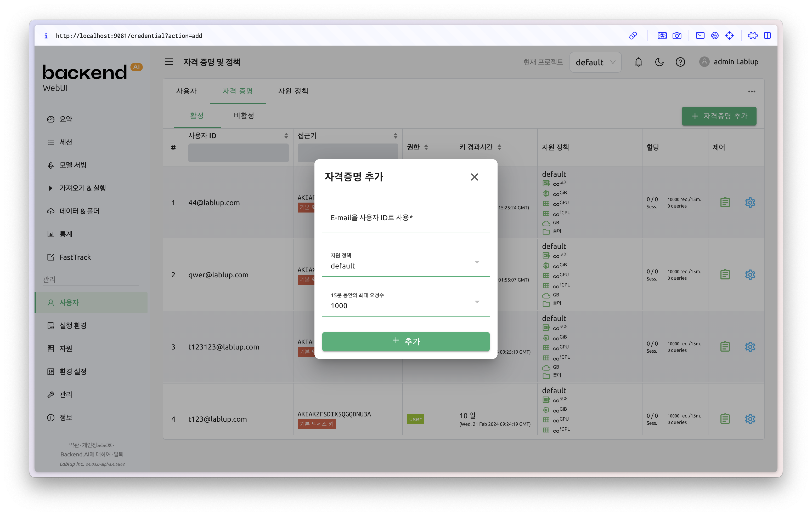The height and width of the screenshot is (516, 812).
Task: Open the notifications bell
Action: [x=638, y=62]
